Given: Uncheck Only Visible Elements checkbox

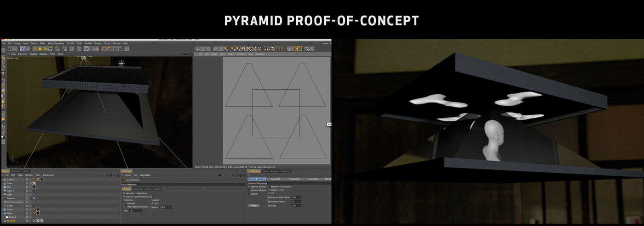Looking at the screenshot, I should (125, 207).
